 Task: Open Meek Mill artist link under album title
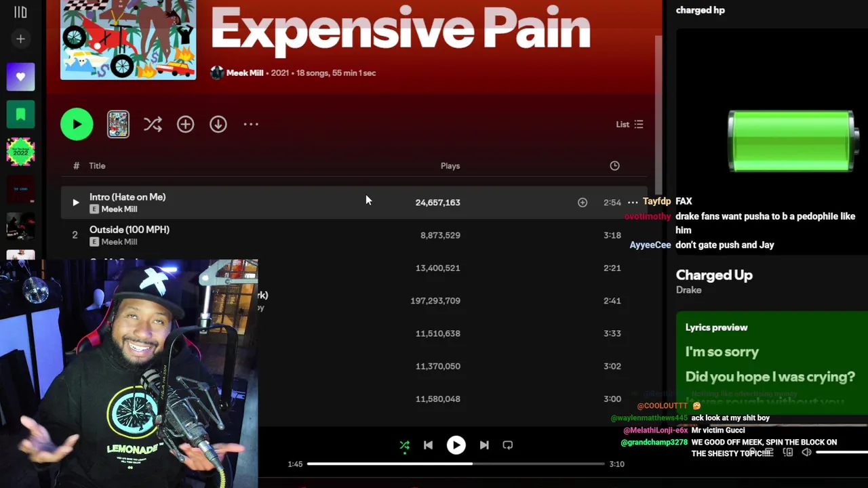click(245, 73)
